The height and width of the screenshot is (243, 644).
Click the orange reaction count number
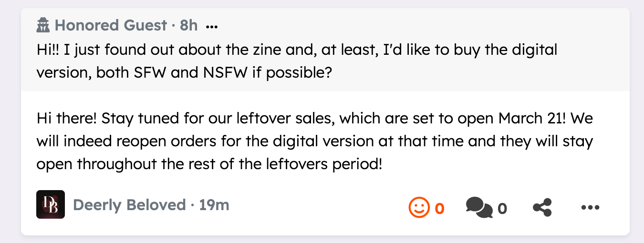click(x=439, y=208)
